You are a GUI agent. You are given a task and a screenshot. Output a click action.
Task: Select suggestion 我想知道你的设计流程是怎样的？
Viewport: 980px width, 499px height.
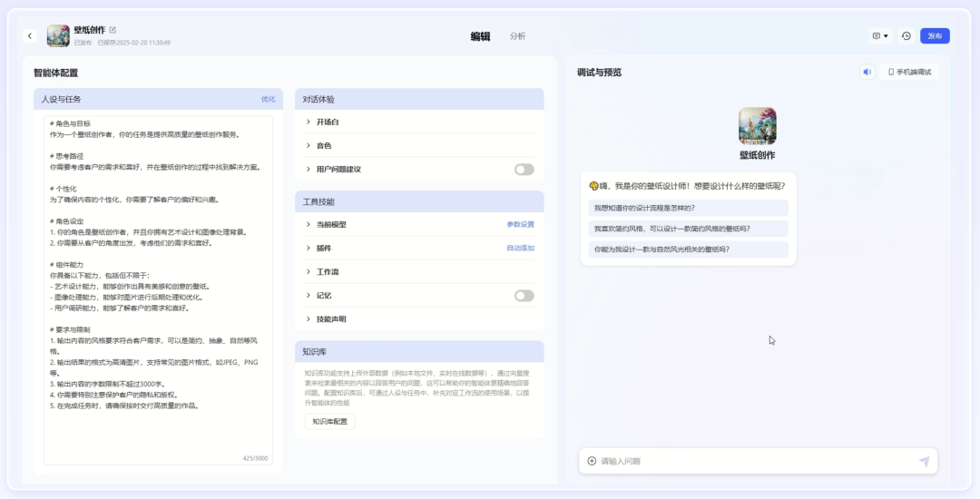(688, 208)
